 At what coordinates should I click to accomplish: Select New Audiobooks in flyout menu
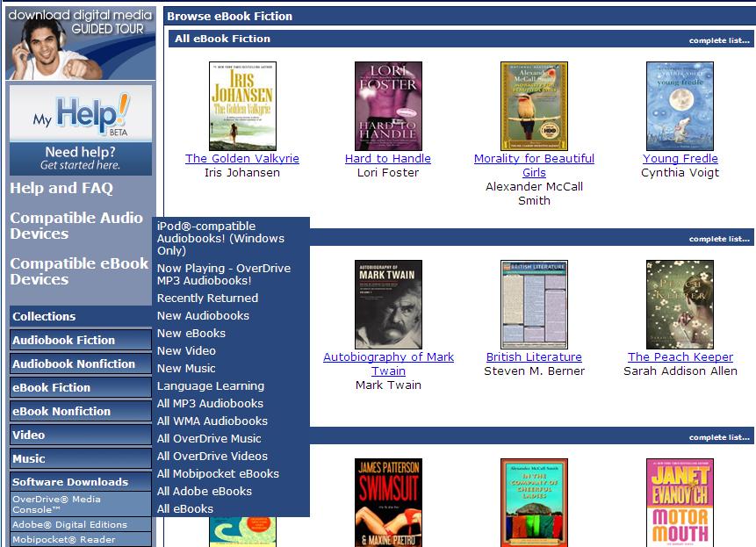click(203, 316)
